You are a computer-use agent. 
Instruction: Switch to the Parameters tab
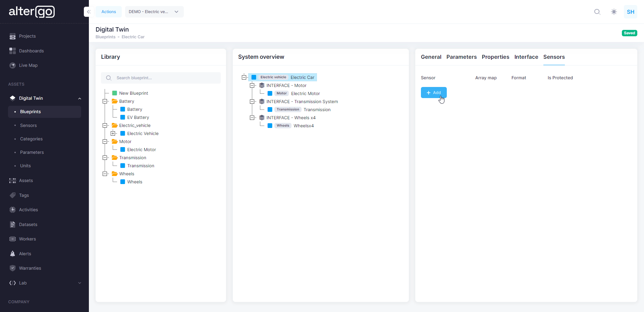[x=461, y=57]
